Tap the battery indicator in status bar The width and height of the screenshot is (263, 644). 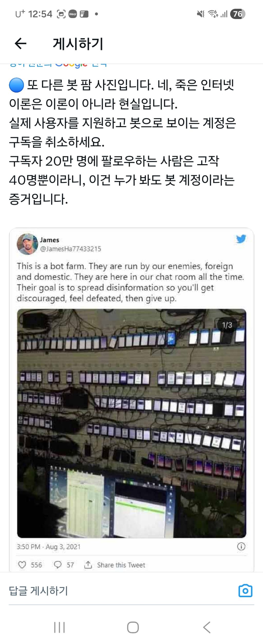[238, 14]
